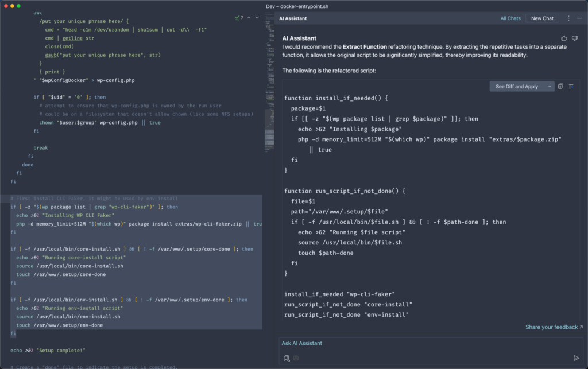Start a New Chat

(542, 18)
